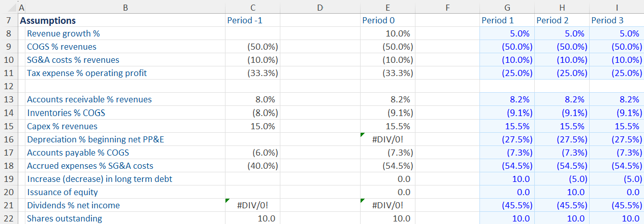Click Period 2 issuance of equity cell
Viewport: 644px width, 224px height.
point(561,192)
